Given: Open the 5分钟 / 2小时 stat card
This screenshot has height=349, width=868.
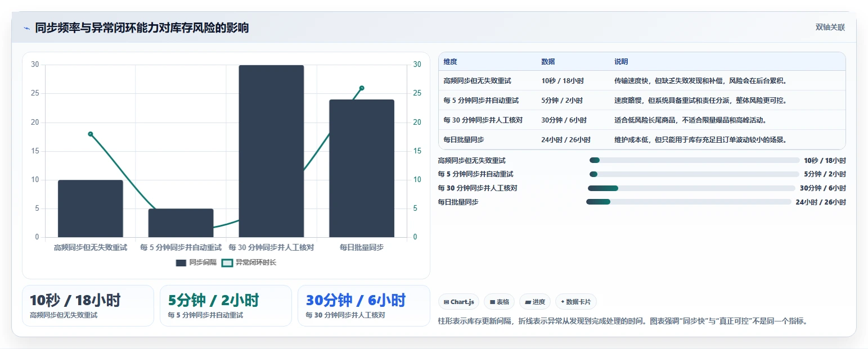Looking at the screenshot, I should [x=226, y=306].
